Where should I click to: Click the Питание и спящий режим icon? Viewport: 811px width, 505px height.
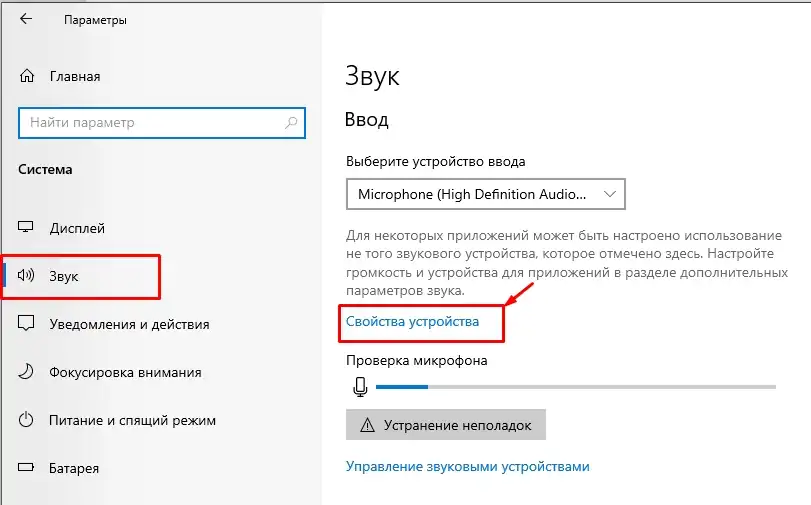[x=27, y=420]
